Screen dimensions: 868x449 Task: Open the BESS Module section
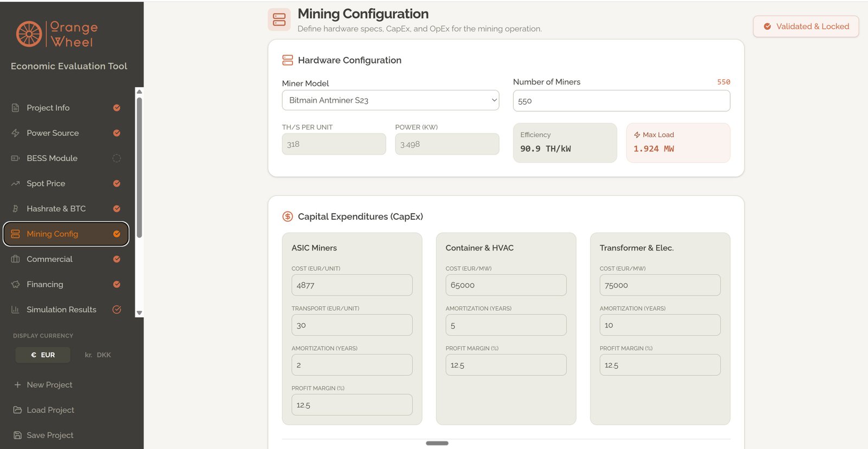coord(66,158)
